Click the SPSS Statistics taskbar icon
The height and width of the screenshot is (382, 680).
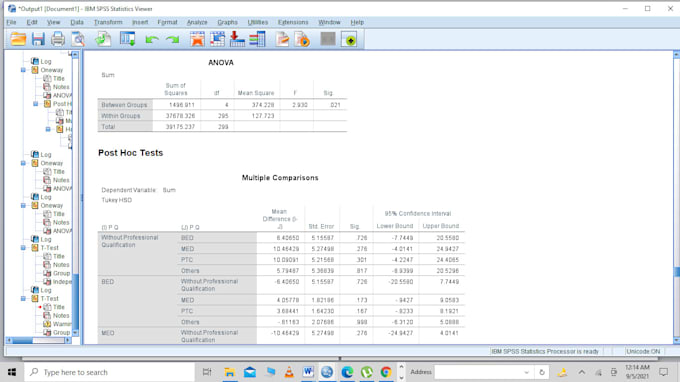tap(327, 372)
